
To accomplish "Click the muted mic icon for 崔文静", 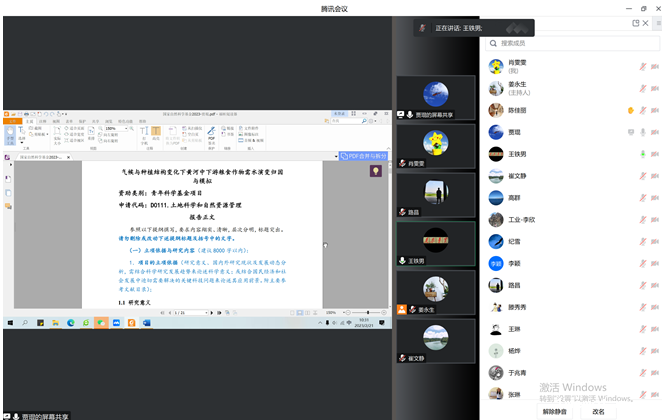I will coord(643,176).
